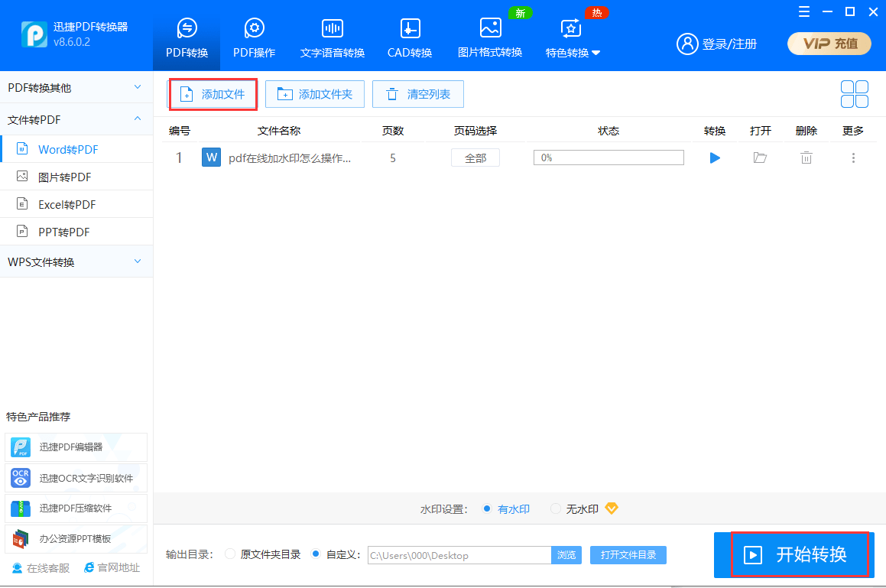Switch to the PDF操作 tab
This screenshot has height=588, width=886.
click(x=255, y=38)
